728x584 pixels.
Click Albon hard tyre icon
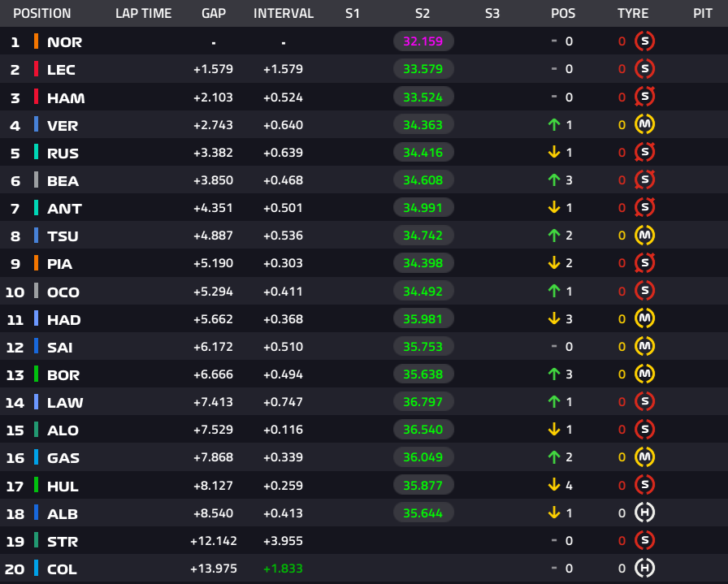tap(645, 513)
